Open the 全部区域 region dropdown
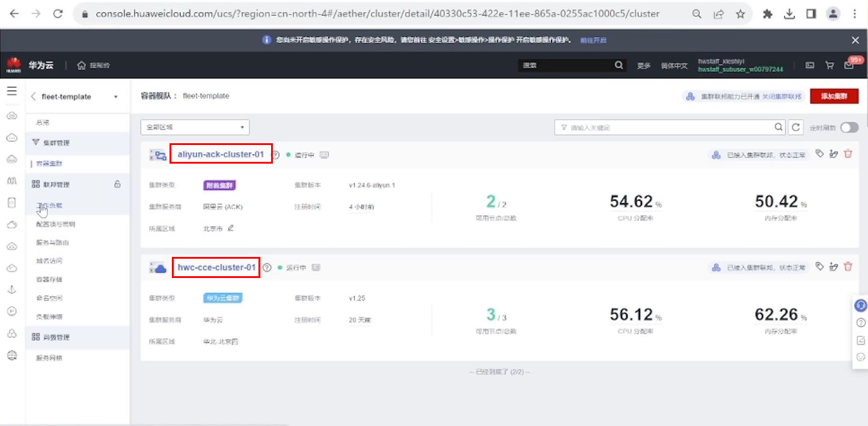The width and height of the screenshot is (868, 426). point(195,127)
